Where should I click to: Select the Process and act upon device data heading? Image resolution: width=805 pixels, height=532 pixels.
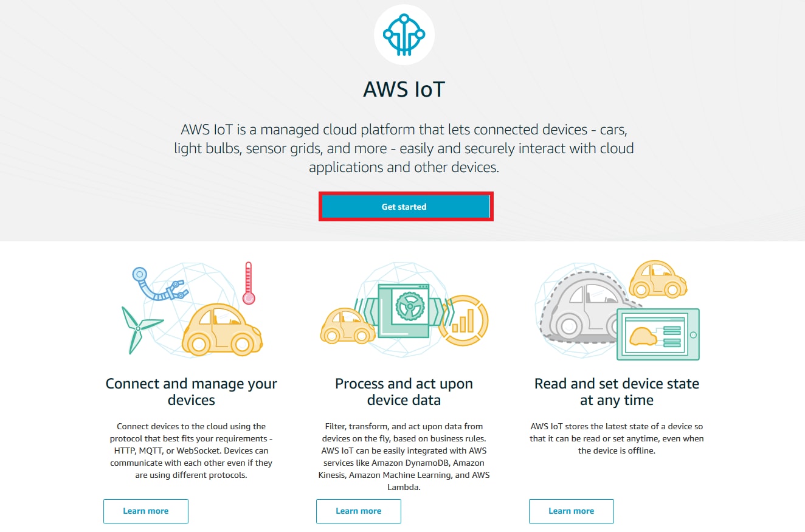pyautogui.click(x=404, y=392)
